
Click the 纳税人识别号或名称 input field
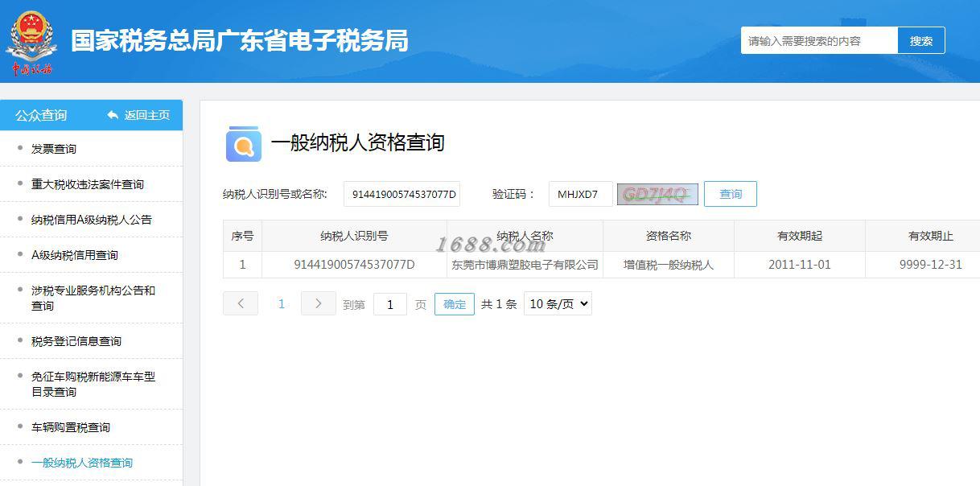(402, 194)
